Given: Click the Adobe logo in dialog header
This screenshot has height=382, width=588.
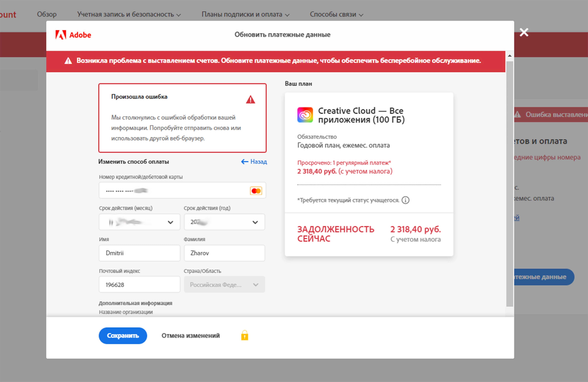Looking at the screenshot, I should point(73,35).
